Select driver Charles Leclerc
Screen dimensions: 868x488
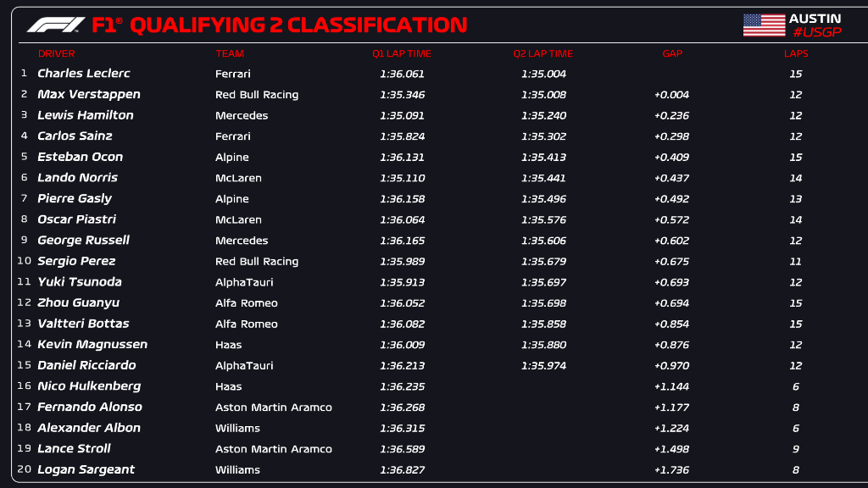[83, 74]
